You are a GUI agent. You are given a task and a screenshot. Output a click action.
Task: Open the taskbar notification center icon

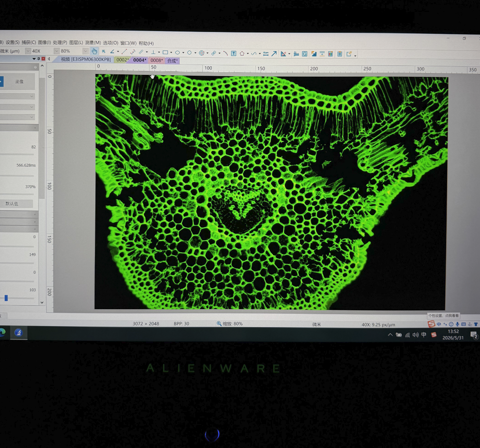pyautogui.click(x=474, y=336)
